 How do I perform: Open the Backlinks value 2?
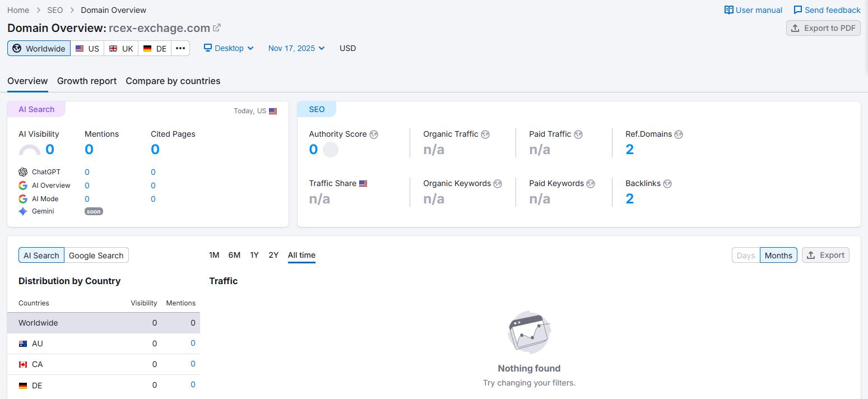tap(630, 199)
